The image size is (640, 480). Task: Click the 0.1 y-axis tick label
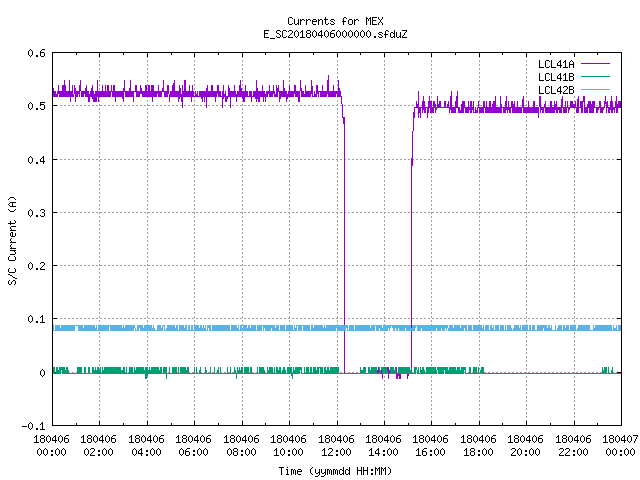coord(36,319)
